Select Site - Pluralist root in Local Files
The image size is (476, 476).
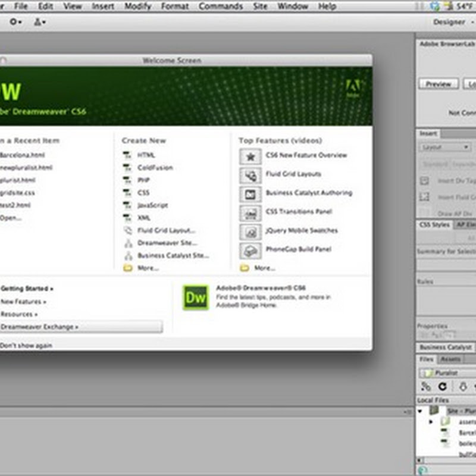coord(461,411)
